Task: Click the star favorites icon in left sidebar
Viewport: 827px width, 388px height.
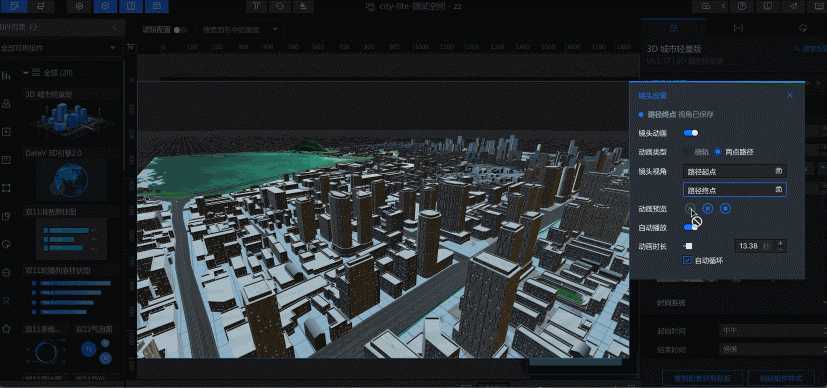Action: coord(6,329)
